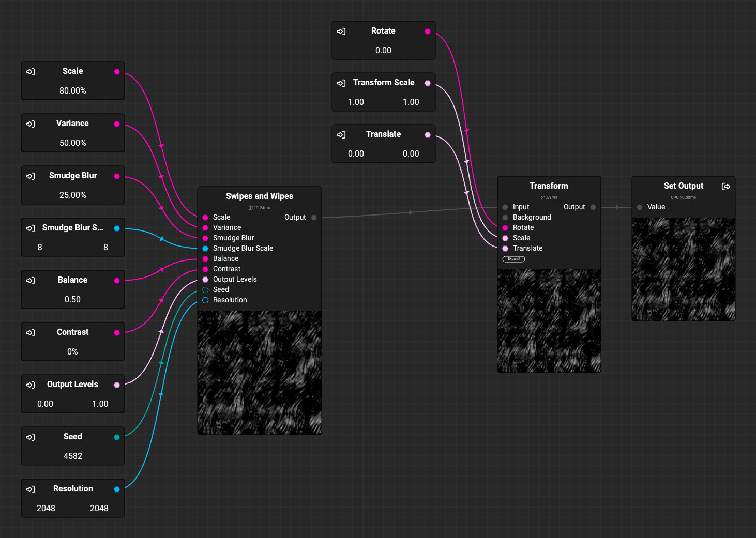Click the input icon on Resolution node
Viewport: 756px width, 538px height.
31,489
